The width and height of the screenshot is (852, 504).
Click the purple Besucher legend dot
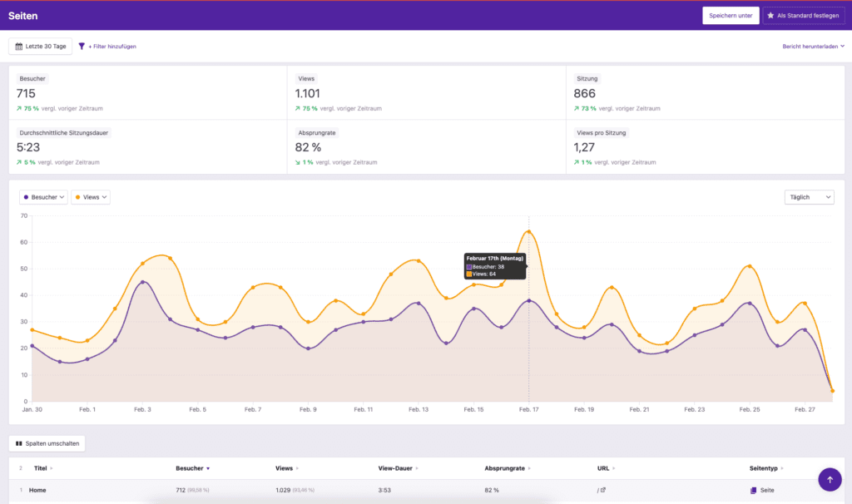point(26,197)
